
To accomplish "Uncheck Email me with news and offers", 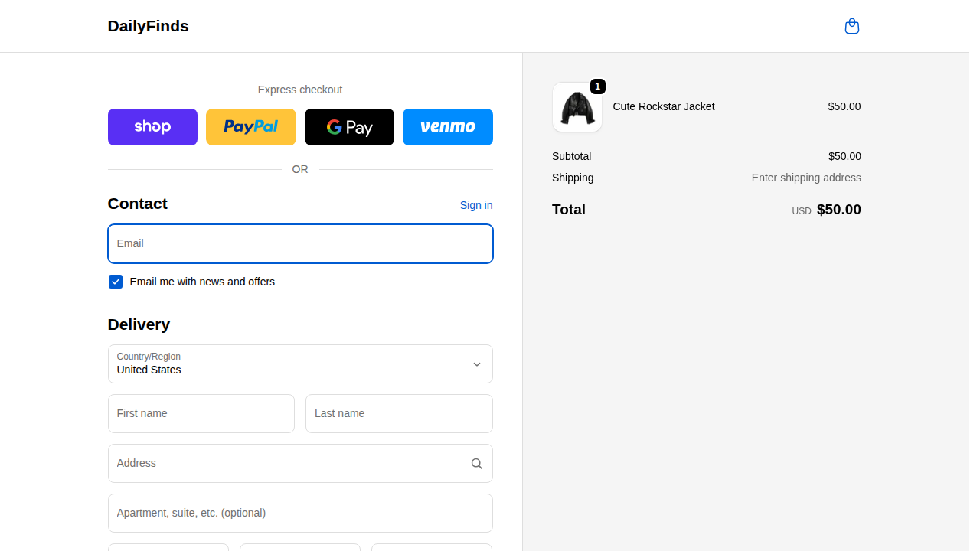I will click(116, 282).
